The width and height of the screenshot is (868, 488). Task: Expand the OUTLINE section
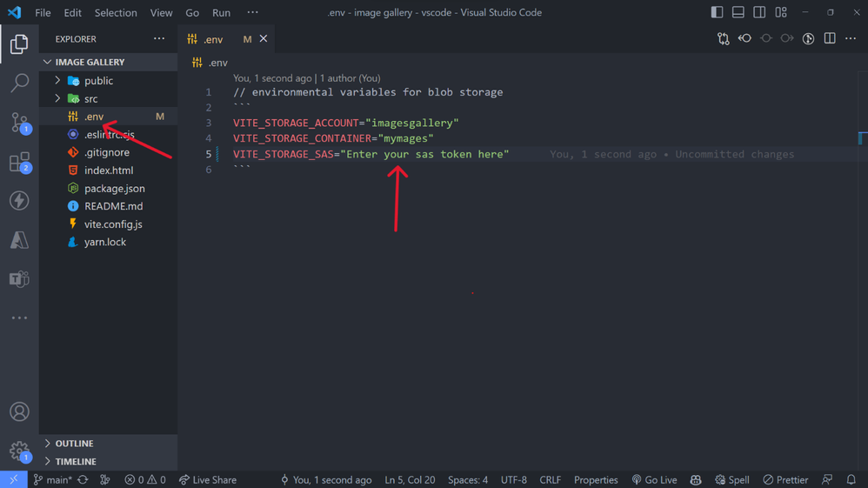click(x=108, y=443)
